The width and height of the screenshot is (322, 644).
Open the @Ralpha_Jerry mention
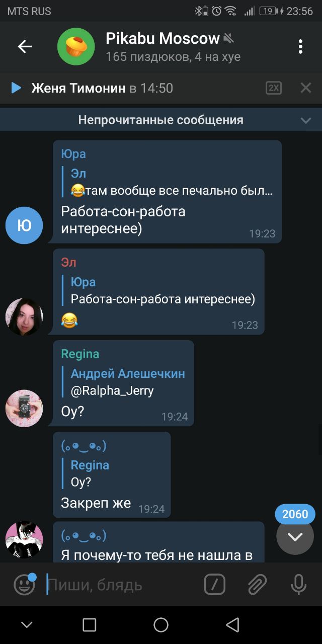(112, 390)
